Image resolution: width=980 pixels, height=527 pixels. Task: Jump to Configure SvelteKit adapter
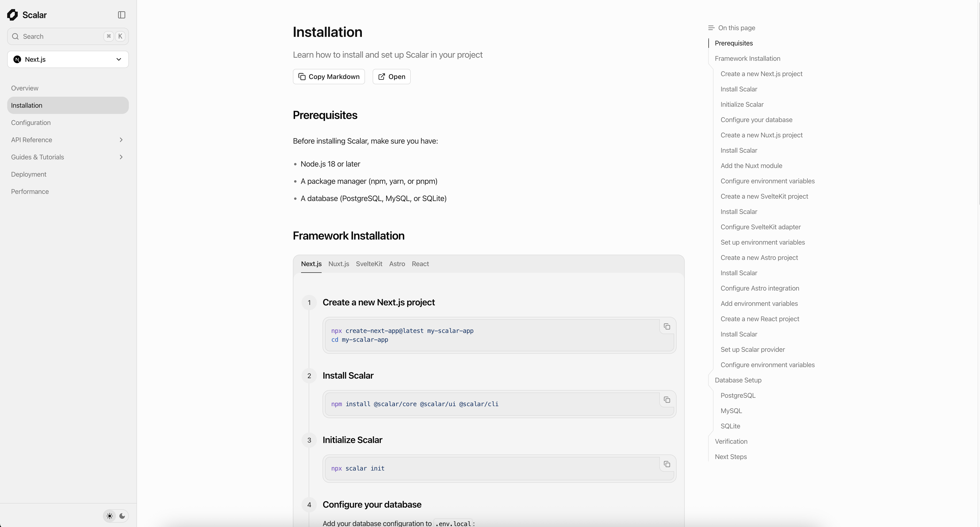point(760,227)
